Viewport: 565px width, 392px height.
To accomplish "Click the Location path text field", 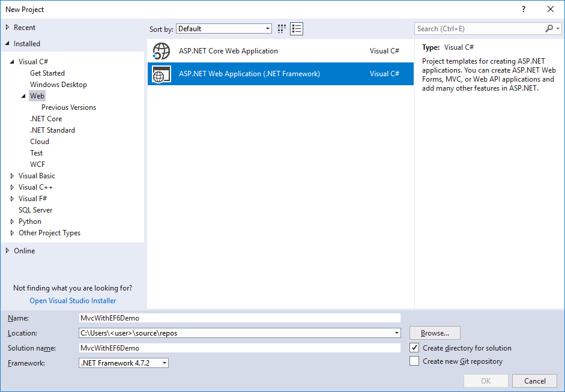I will (x=236, y=333).
